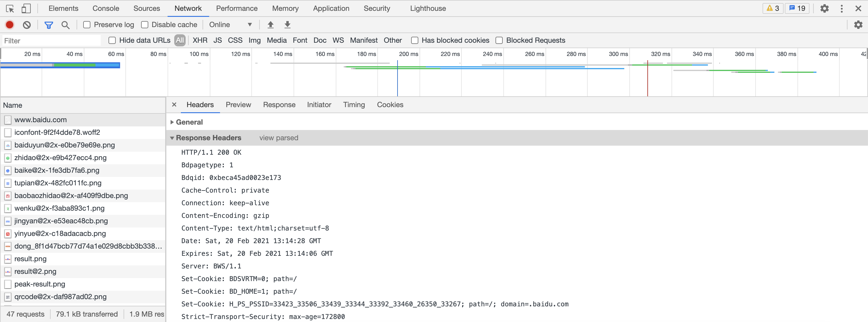Open the Timing tab

pyautogui.click(x=354, y=105)
